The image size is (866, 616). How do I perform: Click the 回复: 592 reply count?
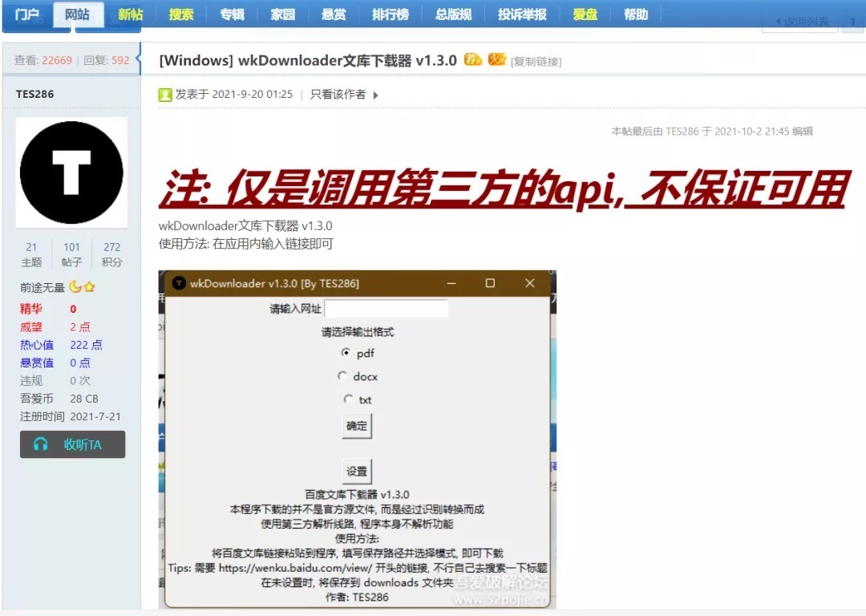click(107, 60)
